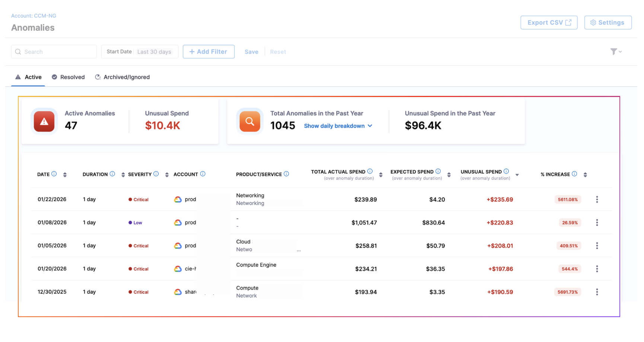Viewport: 644px width, 342px height.
Task: Click the Add Filter button
Action: click(208, 52)
